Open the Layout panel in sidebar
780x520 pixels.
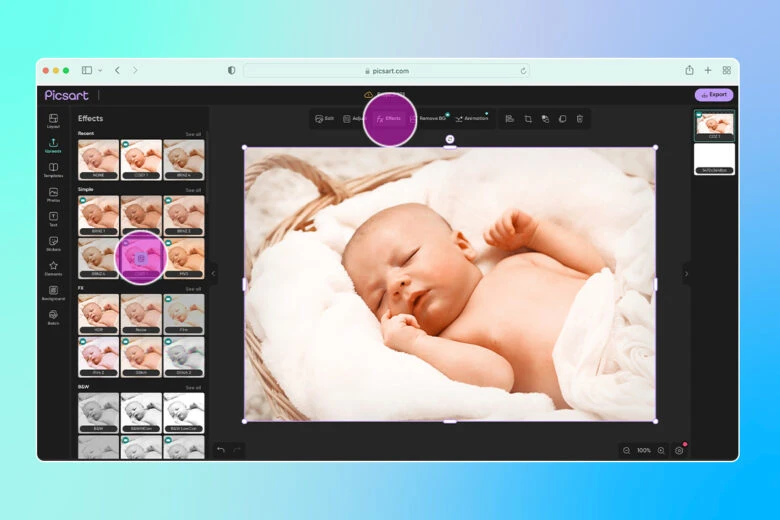click(x=53, y=120)
